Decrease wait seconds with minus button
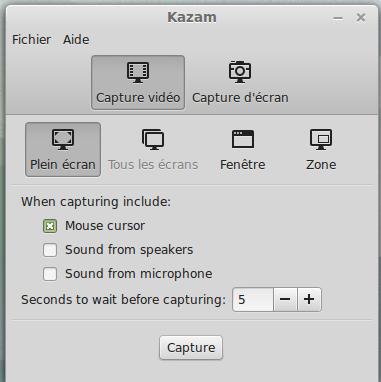 pos(285,299)
